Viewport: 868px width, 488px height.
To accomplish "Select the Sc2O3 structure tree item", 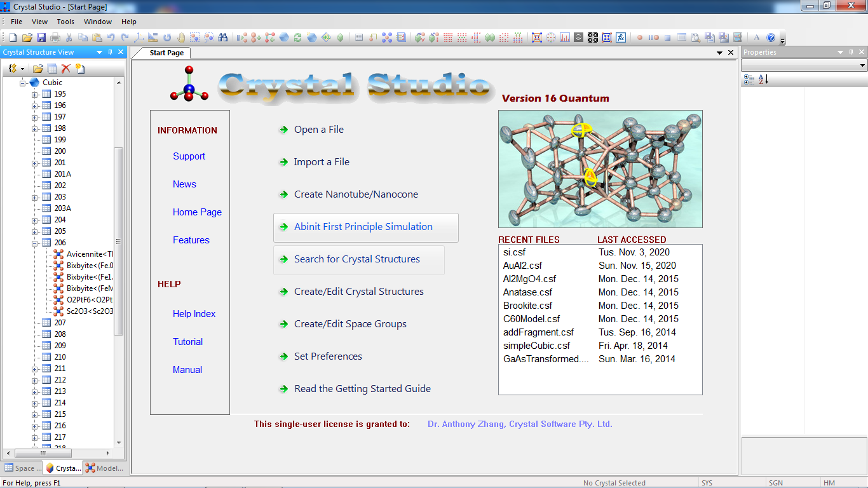I will coord(89,311).
